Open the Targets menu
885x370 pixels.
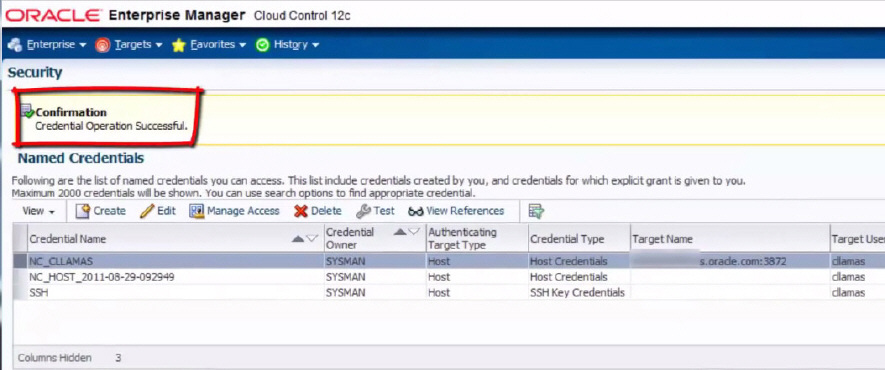(x=138, y=45)
